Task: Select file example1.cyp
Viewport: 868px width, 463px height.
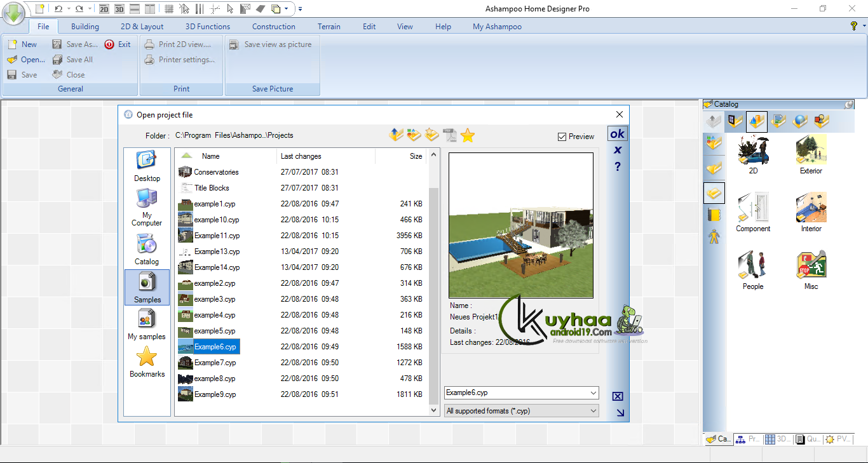Action: (300, 204)
